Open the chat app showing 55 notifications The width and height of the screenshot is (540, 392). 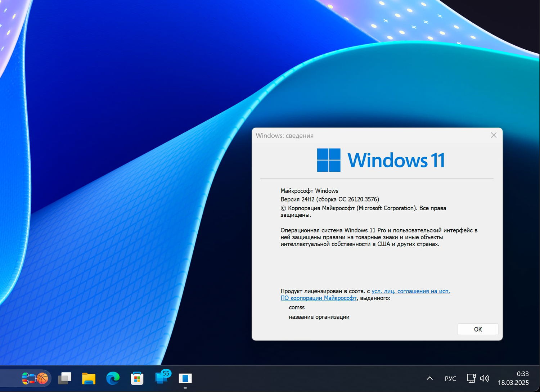(x=161, y=378)
